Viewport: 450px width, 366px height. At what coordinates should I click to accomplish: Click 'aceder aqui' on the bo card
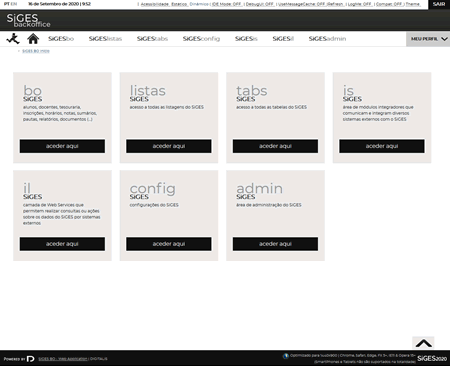click(62, 146)
